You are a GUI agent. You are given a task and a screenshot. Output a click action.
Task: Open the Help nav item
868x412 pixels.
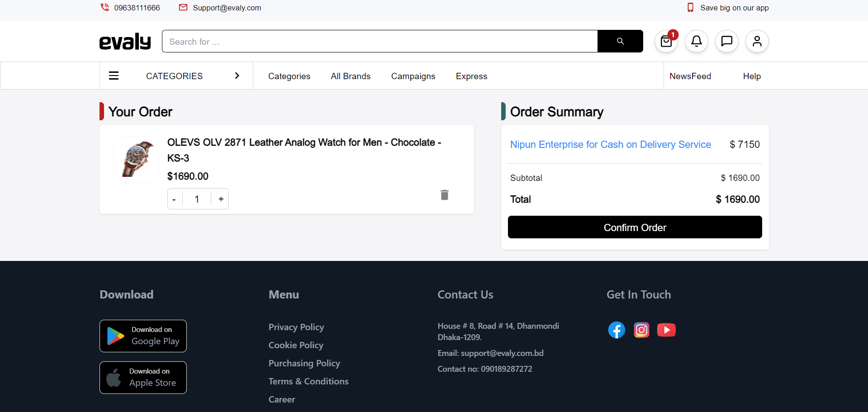(752, 76)
